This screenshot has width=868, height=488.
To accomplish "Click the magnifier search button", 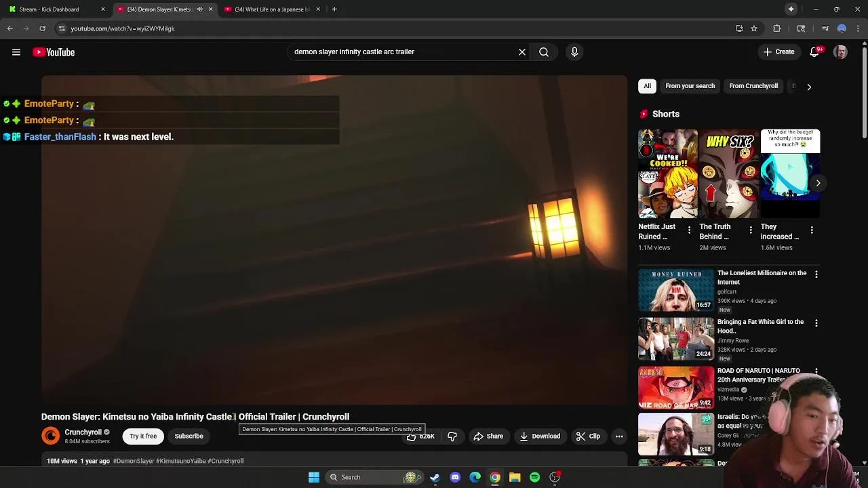I will tap(544, 52).
